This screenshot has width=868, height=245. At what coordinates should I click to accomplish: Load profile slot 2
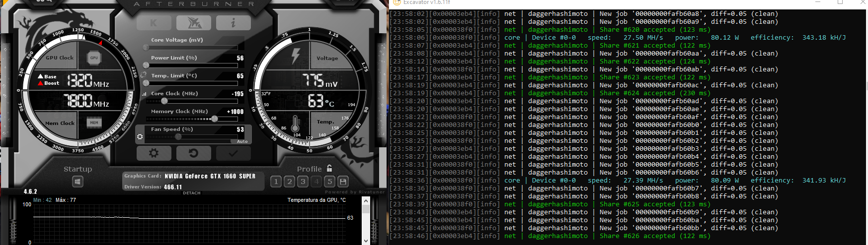coord(290,182)
